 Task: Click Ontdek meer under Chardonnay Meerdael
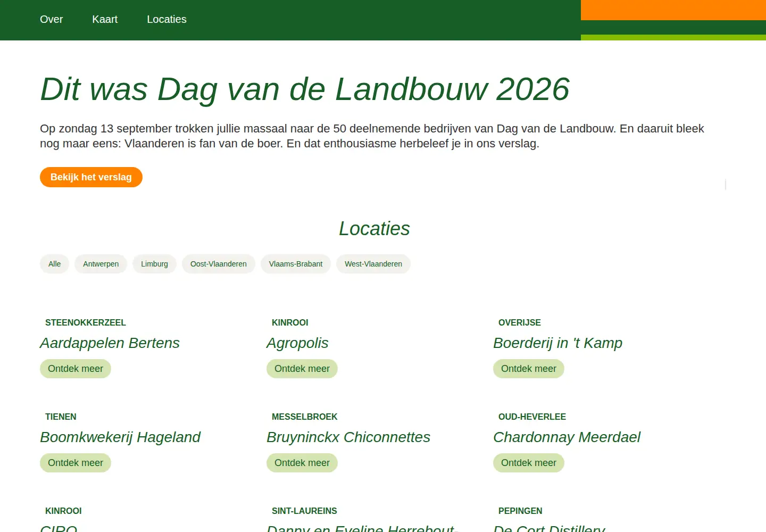(x=529, y=463)
